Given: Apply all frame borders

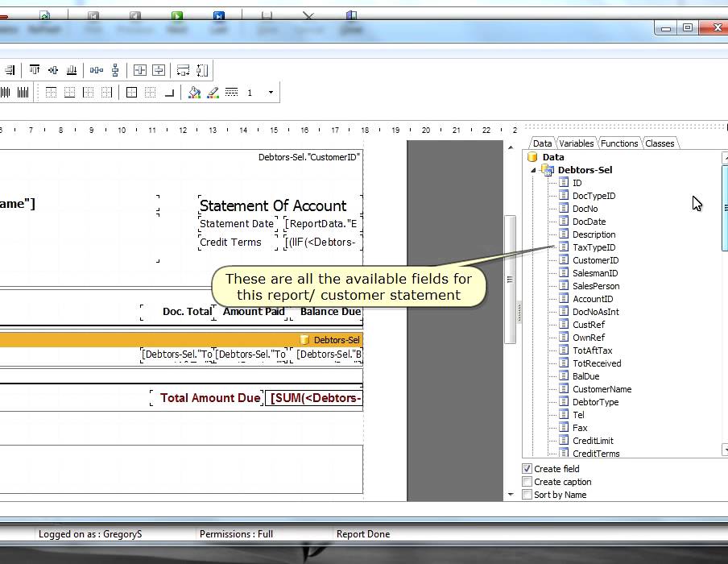Looking at the screenshot, I should [x=132, y=93].
